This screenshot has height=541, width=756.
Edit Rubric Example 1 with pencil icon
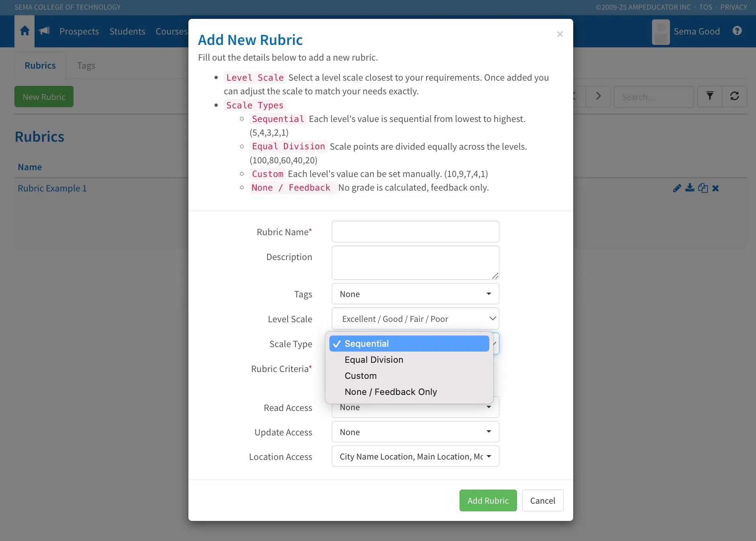677,188
